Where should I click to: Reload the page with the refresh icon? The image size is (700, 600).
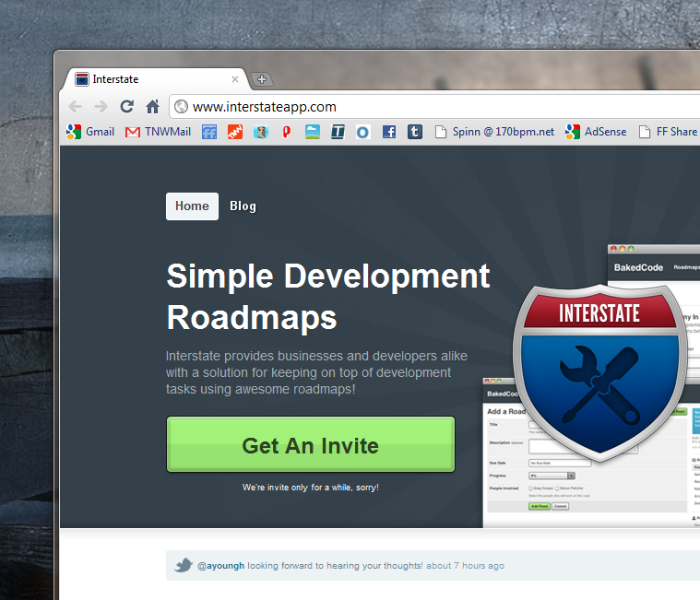[x=127, y=107]
